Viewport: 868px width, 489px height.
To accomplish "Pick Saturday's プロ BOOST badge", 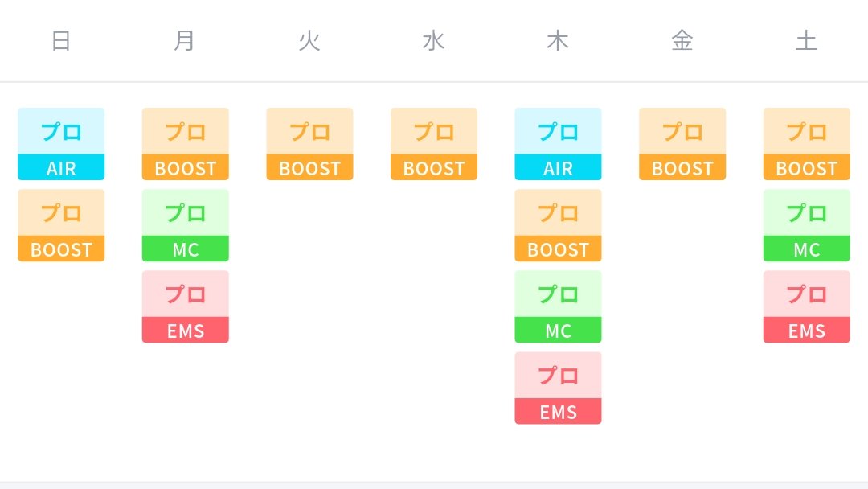I will click(x=806, y=144).
